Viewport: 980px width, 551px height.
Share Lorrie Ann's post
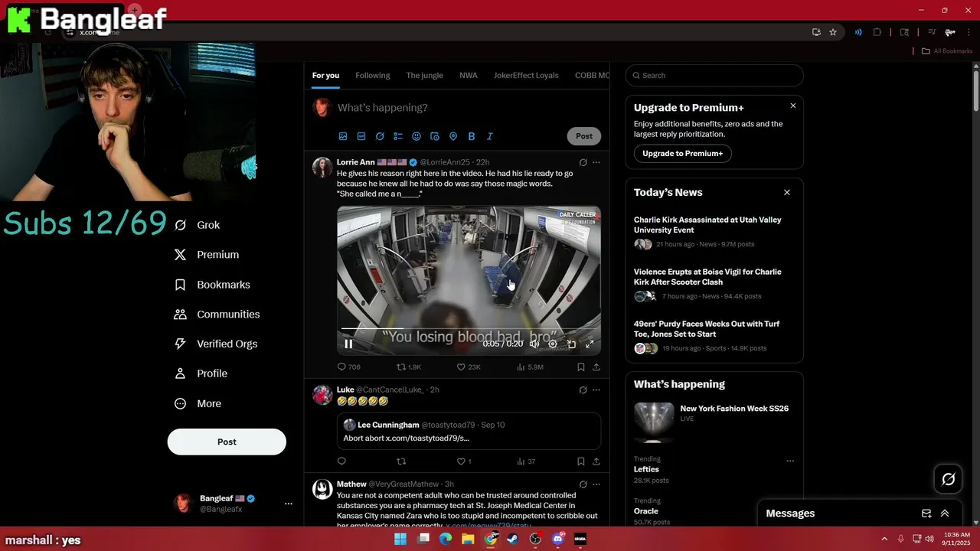point(596,367)
